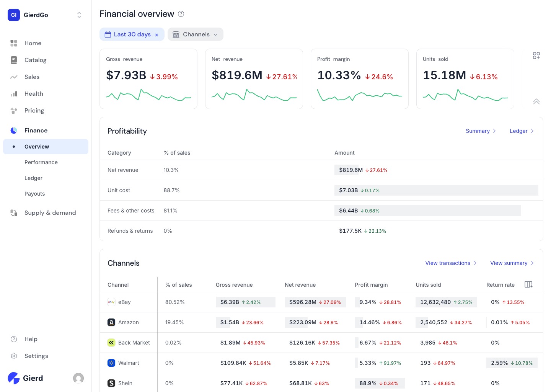Click the Unit cost $7.03B amount bar
Screen dimensions: 551x392
pos(436,190)
